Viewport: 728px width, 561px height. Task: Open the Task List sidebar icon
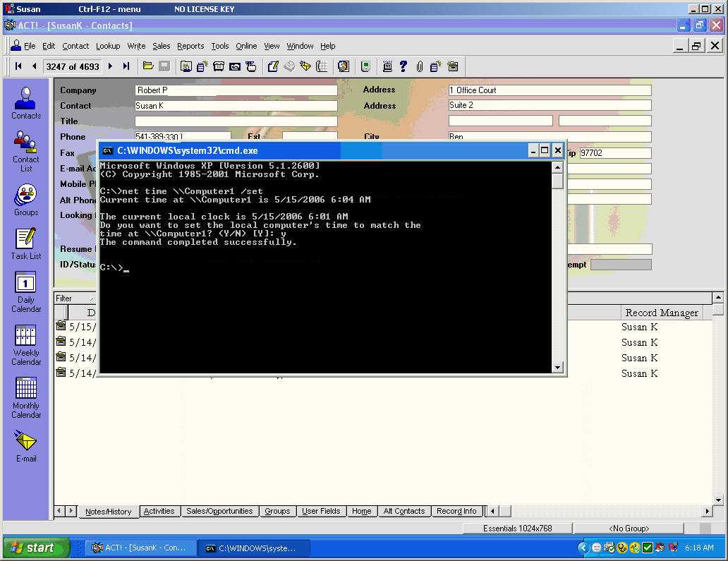[26, 244]
